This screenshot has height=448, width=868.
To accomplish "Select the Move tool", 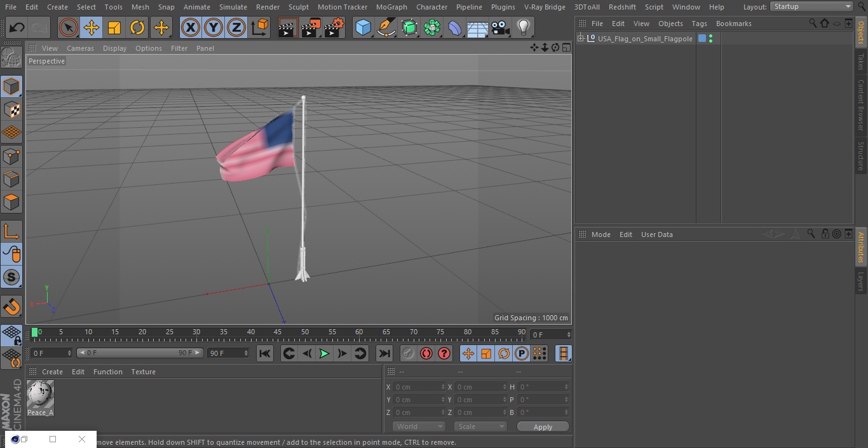I will 91,27.
